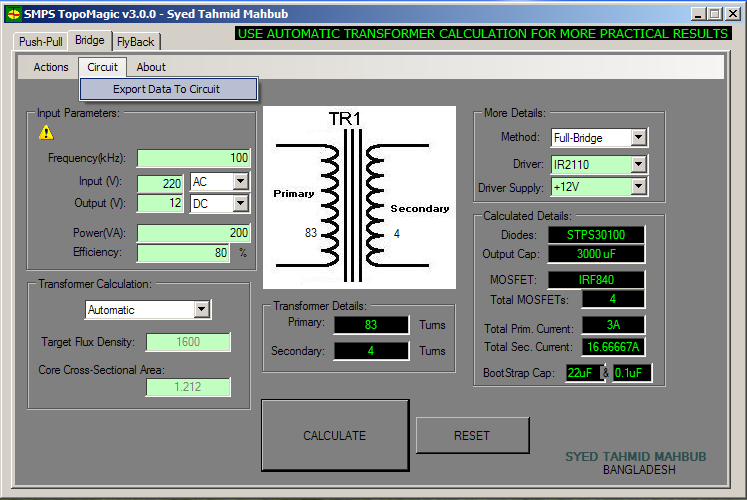Click the TR1 transformer diagram

click(359, 197)
